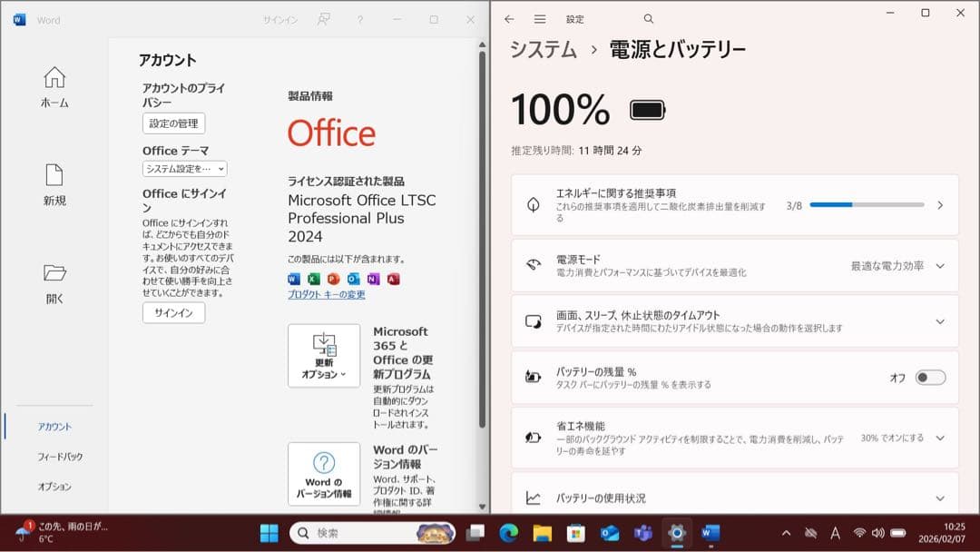
Task: Select the オプション item in Word sidebar
Action: [54, 487]
